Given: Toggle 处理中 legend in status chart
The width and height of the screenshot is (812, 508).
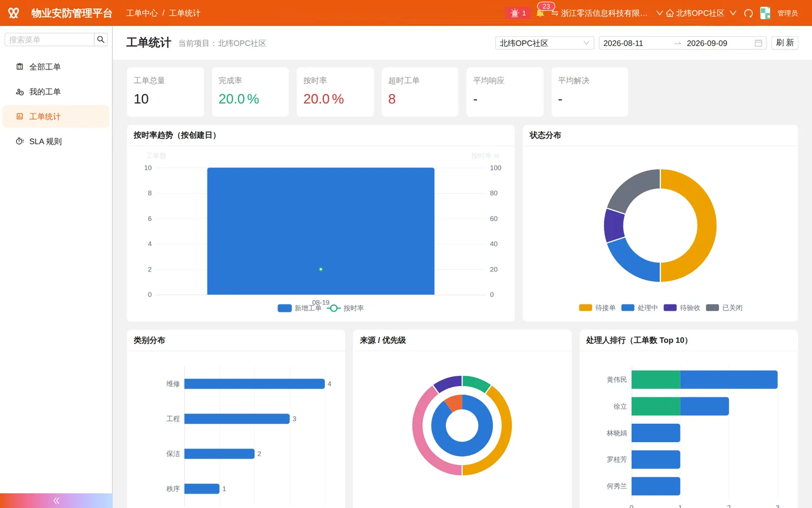Looking at the screenshot, I should pyautogui.click(x=639, y=308).
